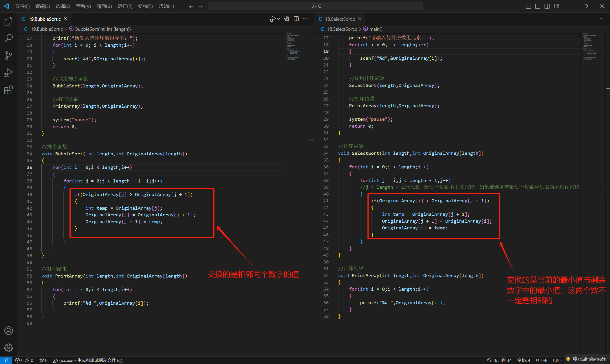Open the 终端(T) menu

[x=145, y=6]
